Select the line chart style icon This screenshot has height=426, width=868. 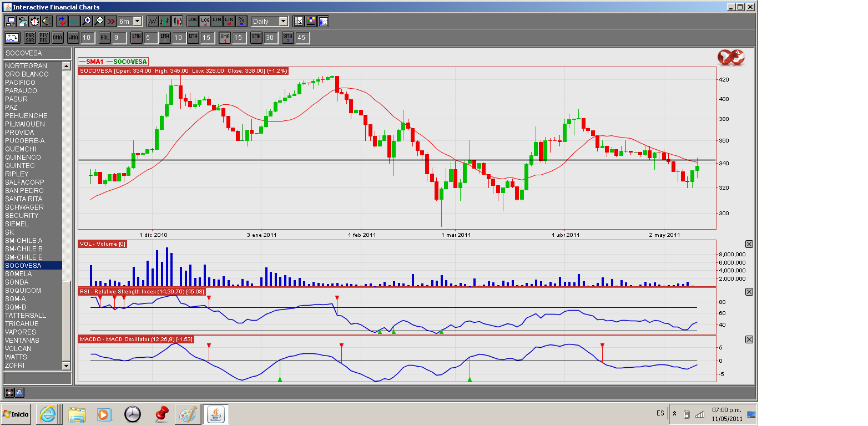pos(152,21)
